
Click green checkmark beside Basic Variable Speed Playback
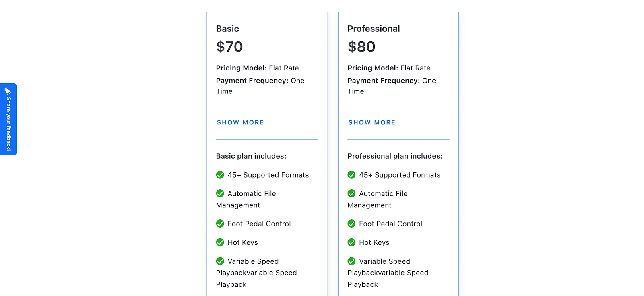220,261
